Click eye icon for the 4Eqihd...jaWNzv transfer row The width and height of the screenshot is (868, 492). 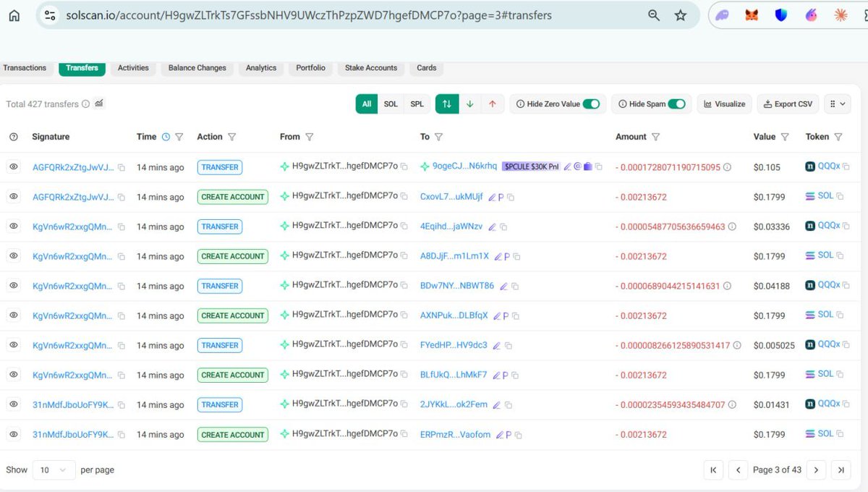pos(13,226)
